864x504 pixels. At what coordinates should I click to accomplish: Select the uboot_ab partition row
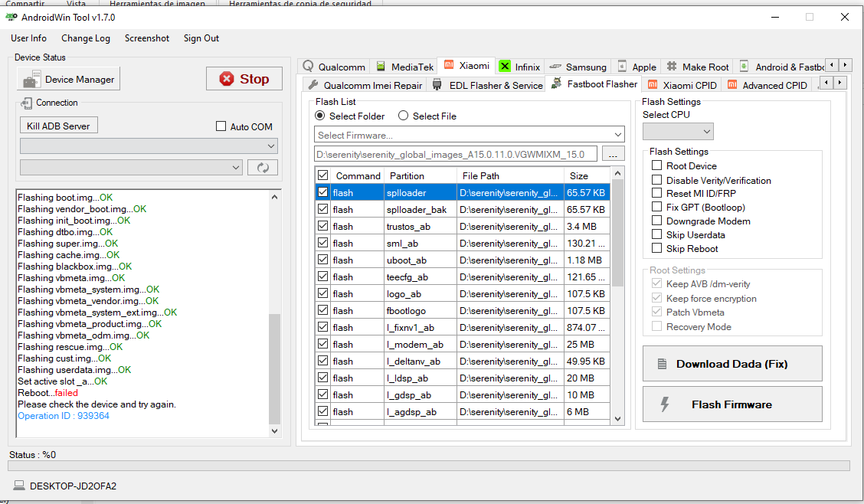(463, 260)
